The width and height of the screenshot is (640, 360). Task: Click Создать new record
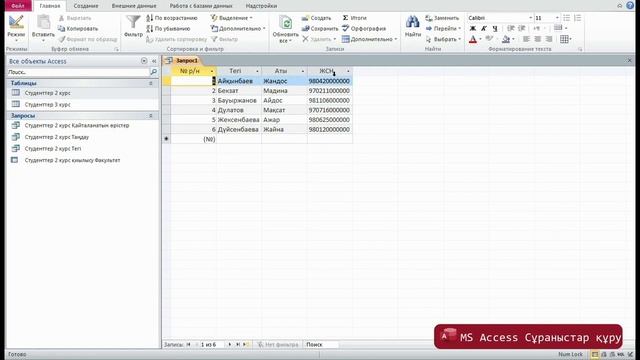tap(316, 18)
